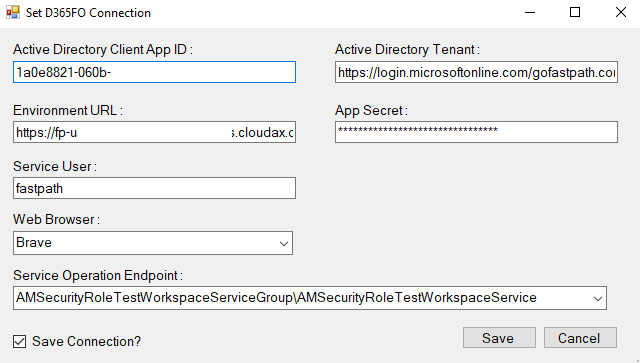Click the Save button

pyautogui.click(x=499, y=338)
